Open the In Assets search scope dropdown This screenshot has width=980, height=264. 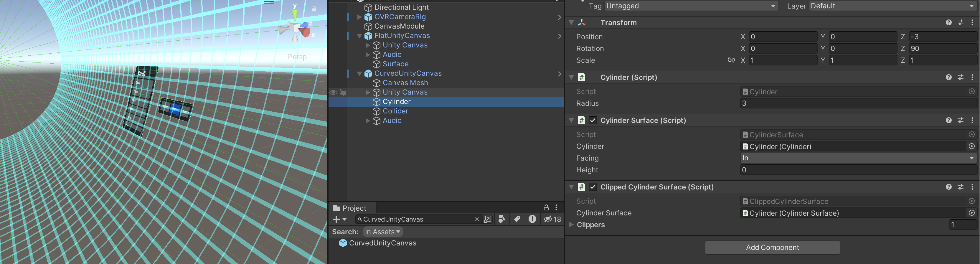pos(382,232)
